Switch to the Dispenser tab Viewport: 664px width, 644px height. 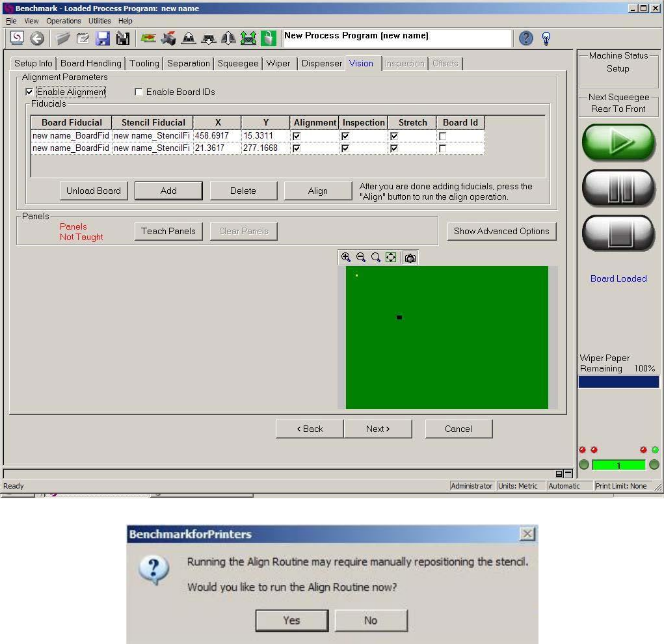321,64
